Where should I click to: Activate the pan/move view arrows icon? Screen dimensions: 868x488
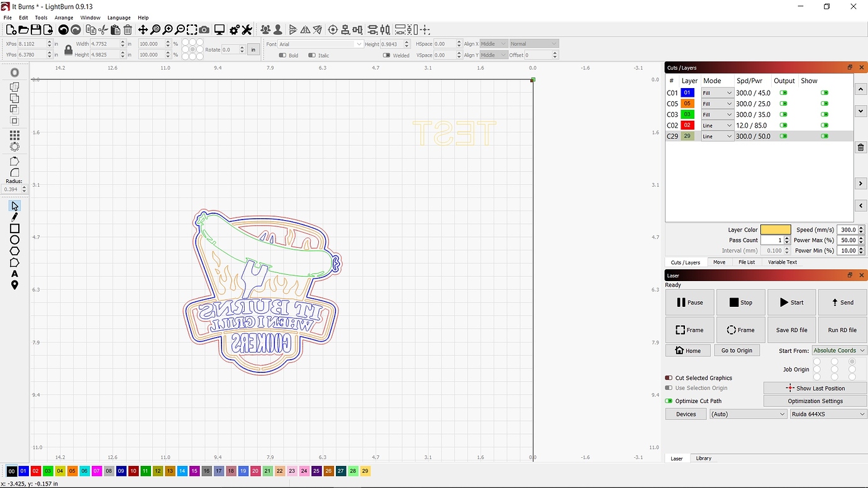(x=143, y=30)
